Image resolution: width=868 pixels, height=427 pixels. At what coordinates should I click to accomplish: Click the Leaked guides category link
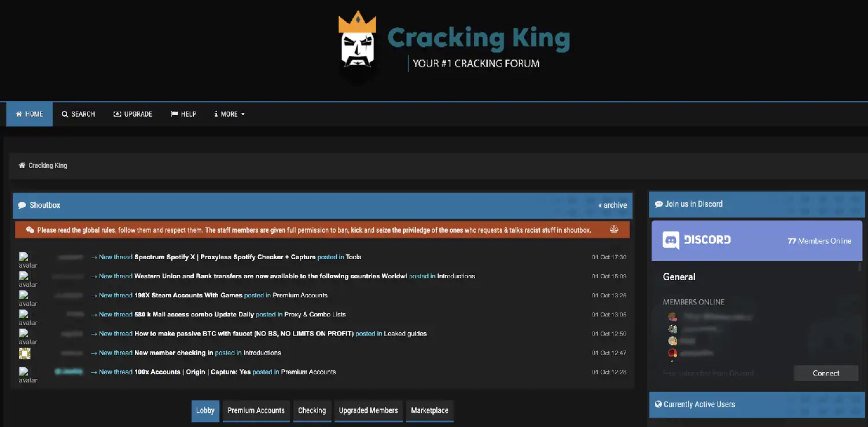405,334
